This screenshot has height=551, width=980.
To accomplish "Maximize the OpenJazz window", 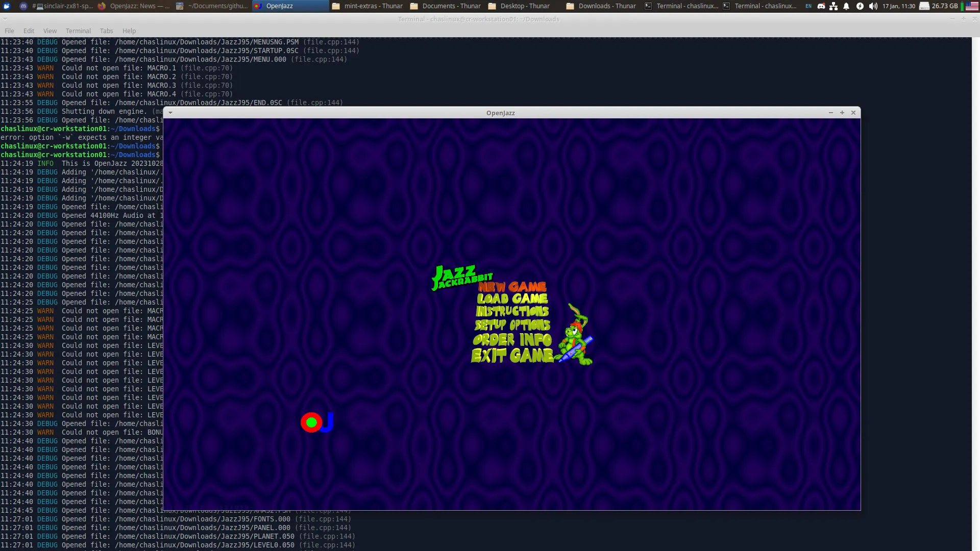I will [842, 113].
